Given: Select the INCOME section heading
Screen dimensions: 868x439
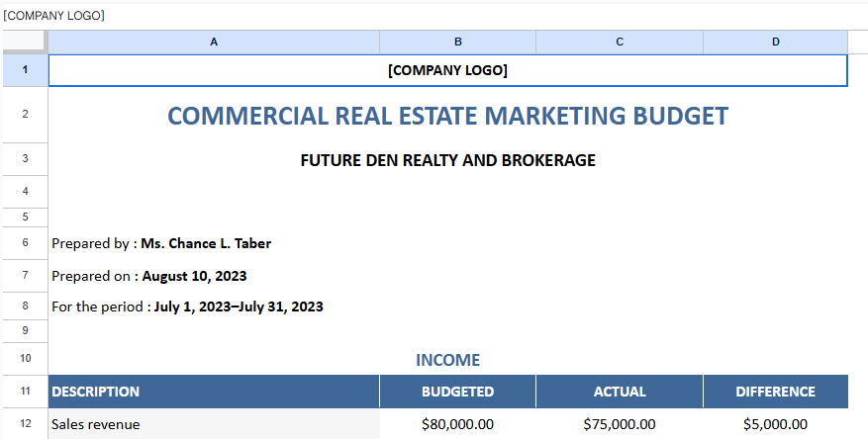Looking at the screenshot, I should click(x=447, y=360).
